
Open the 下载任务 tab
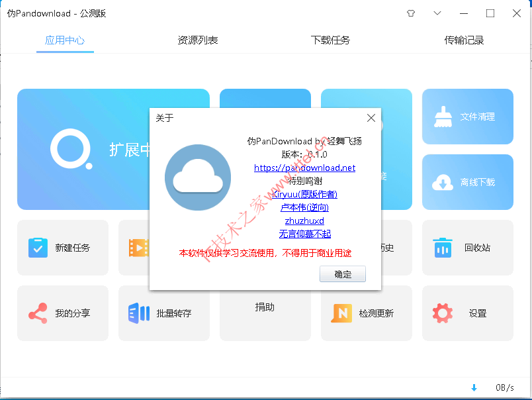coord(330,40)
